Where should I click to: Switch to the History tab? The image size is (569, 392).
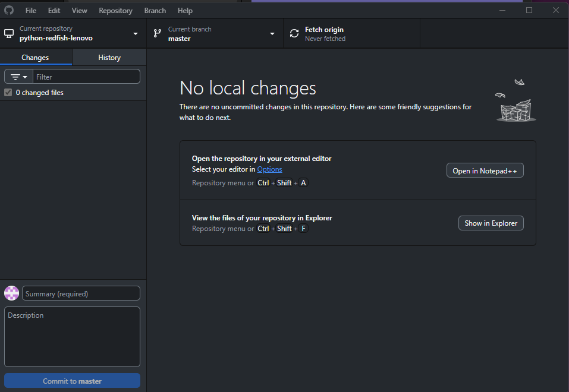[x=109, y=58]
